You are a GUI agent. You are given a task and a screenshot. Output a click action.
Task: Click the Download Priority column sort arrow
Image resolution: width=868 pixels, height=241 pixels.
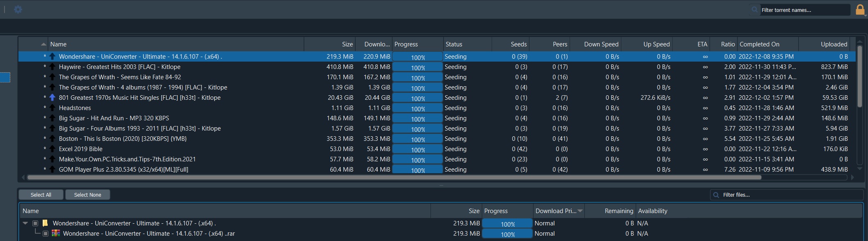580,211
